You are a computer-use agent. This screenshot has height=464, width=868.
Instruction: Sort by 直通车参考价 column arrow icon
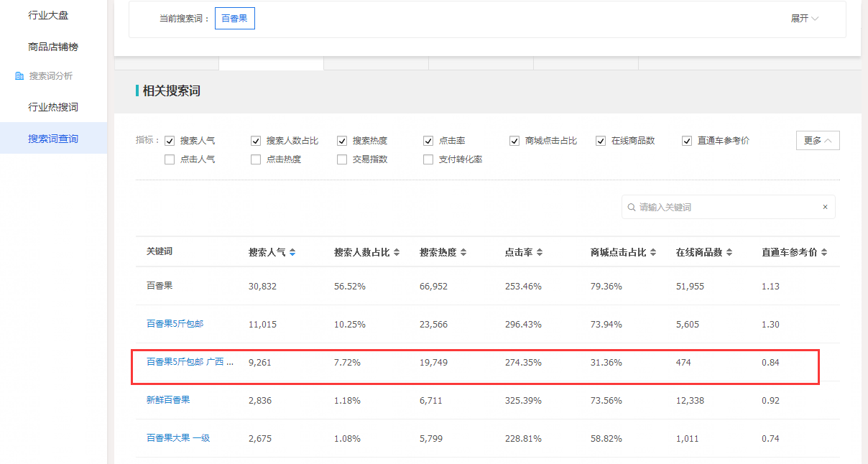point(824,253)
